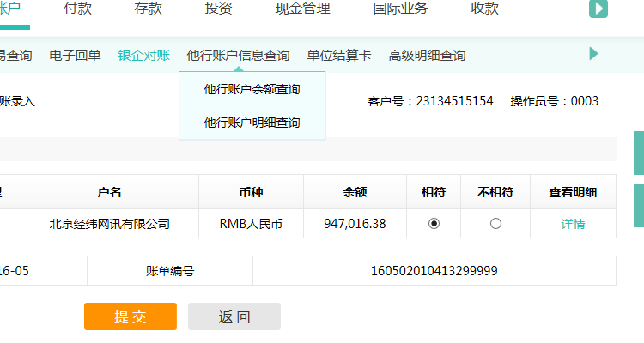Click the 户名 column header
The image size is (644, 343).
click(110, 192)
